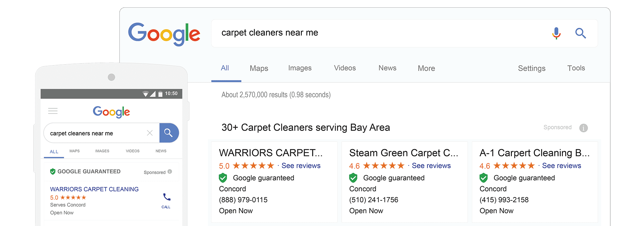Image resolution: width=644 pixels, height=226 pixels.
Task: Click the desktop Google logo
Action: pyautogui.click(x=164, y=34)
